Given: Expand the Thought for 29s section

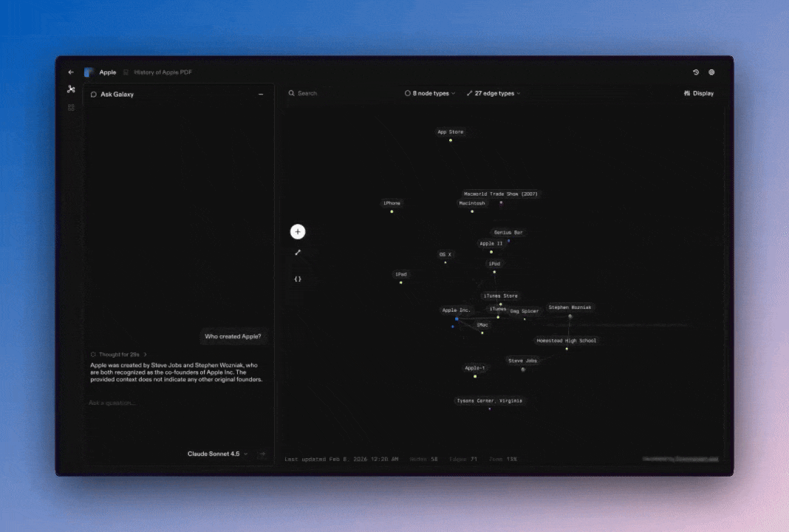Looking at the screenshot, I should click(120, 355).
